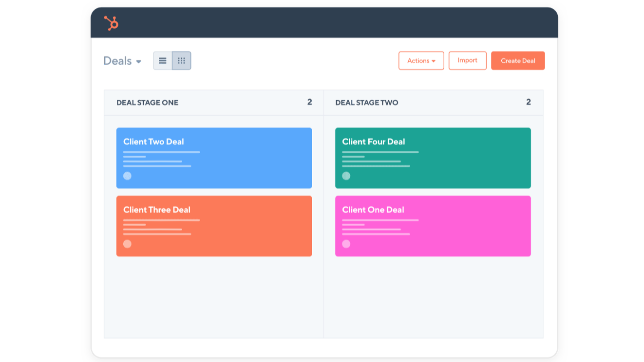
Task: Select the Client Two Deal card
Action: point(214,158)
